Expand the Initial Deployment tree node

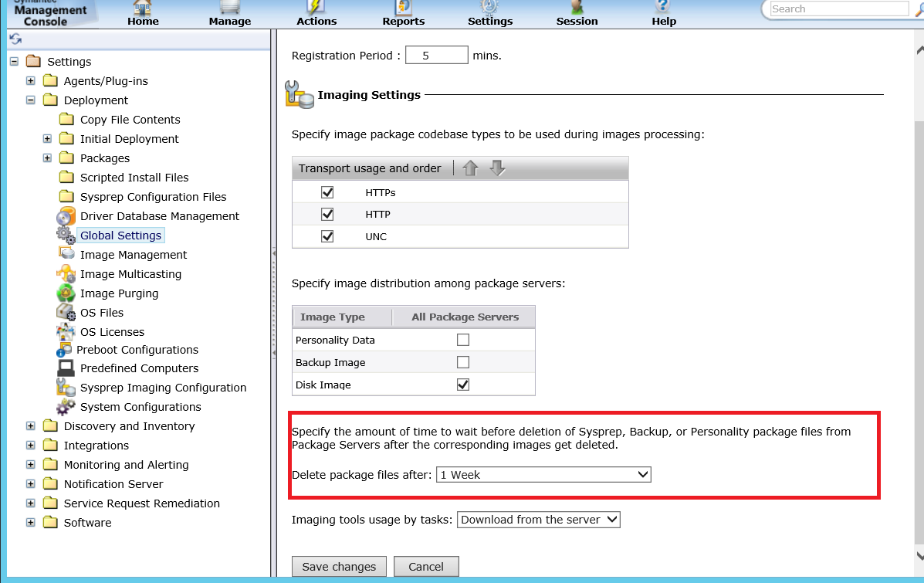[47, 139]
